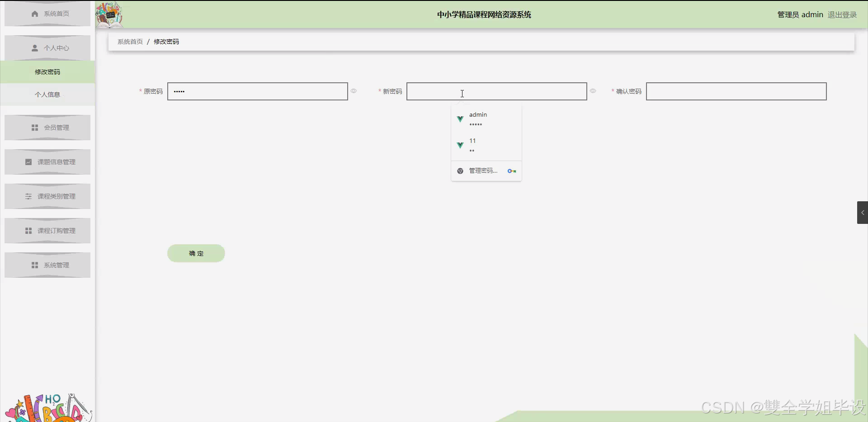Click the 系统管理 grid icon

(34, 265)
